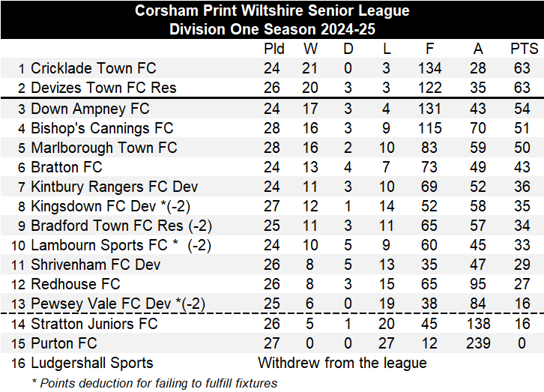Viewport: 544px width, 392px height.
Task: Click the Cricklade Town FC team name
Action: click(x=93, y=69)
